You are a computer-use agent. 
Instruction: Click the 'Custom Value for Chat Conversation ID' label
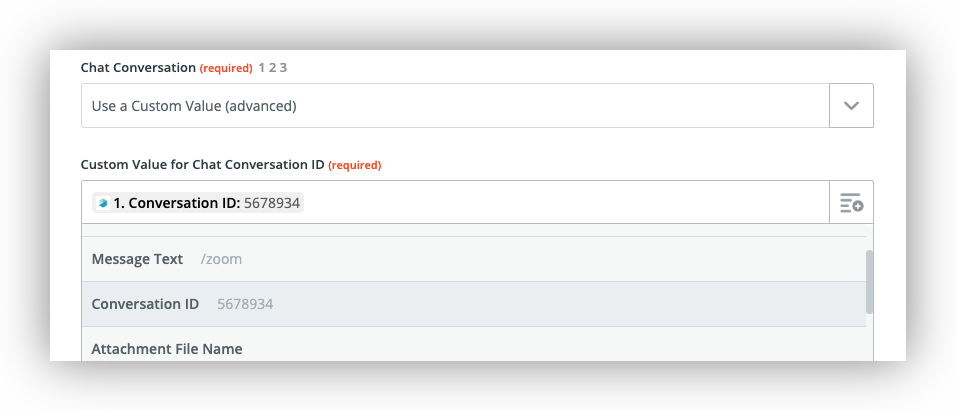[x=202, y=165]
